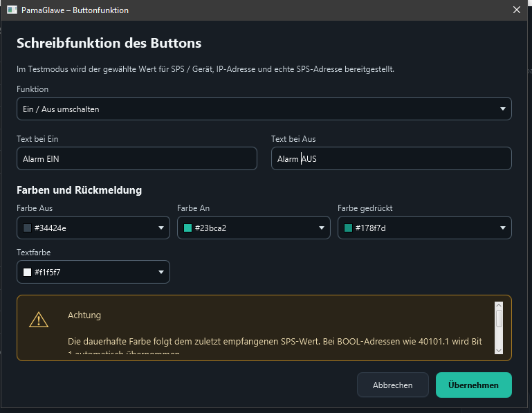Click the warning box scroll-down arrow
The width and height of the screenshot is (532, 413).
(x=498, y=350)
